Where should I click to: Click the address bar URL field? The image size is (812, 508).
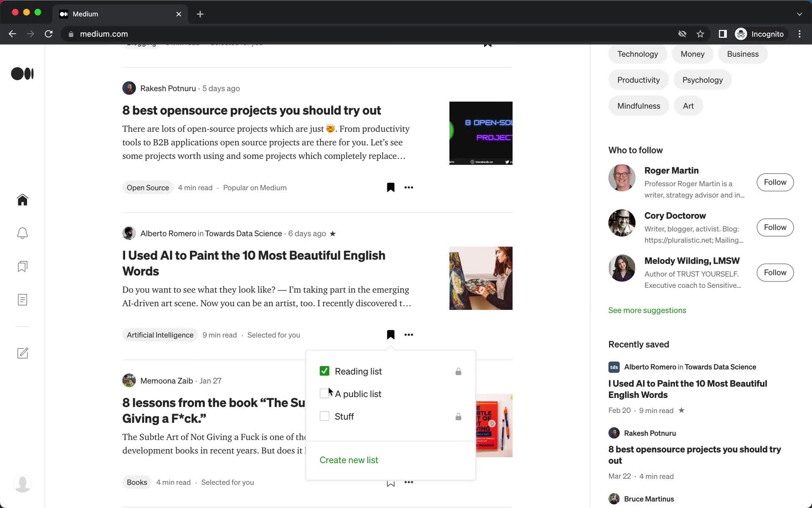(368, 34)
